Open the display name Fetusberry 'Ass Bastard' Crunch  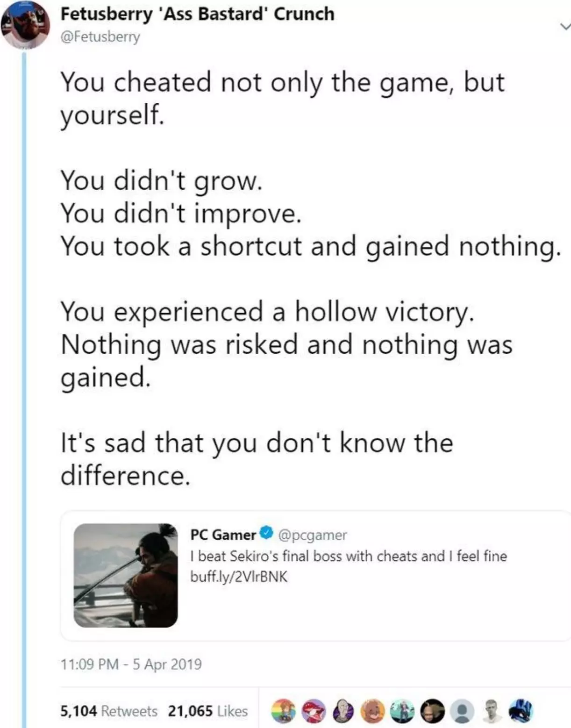(198, 14)
